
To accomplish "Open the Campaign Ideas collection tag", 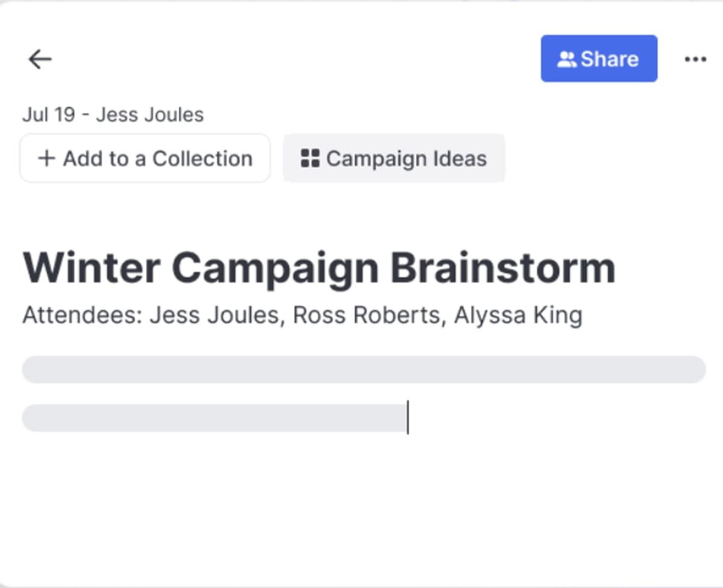I will tap(394, 158).
